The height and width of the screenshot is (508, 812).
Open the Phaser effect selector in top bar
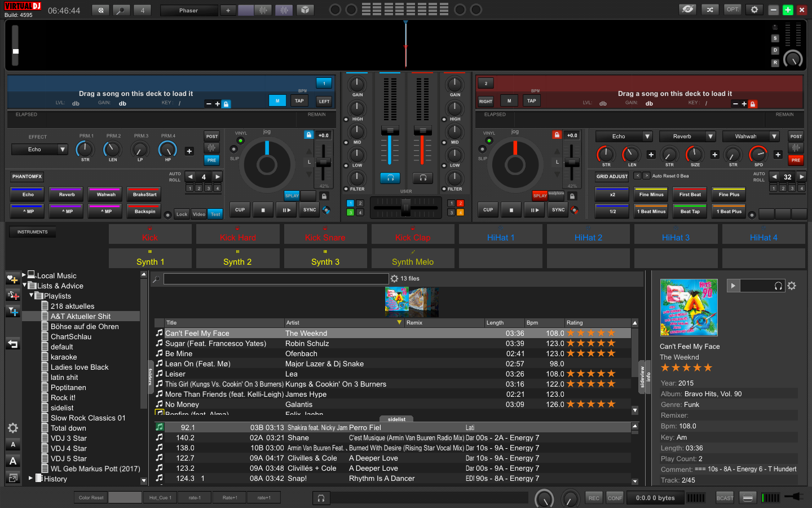[x=189, y=10]
